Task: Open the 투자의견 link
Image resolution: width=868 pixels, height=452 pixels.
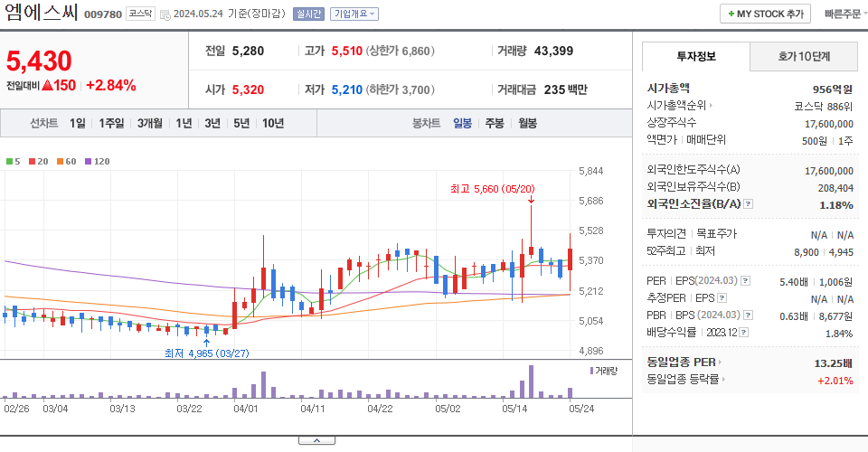Action: pos(666,234)
